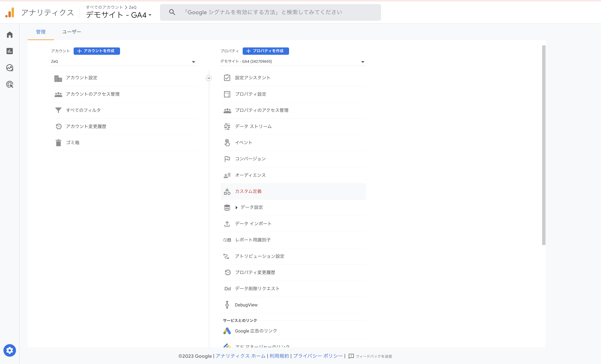Click the アトリビューション設定 path icon
The height and width of the screenshot is (364, 601).
pos(226,256)
